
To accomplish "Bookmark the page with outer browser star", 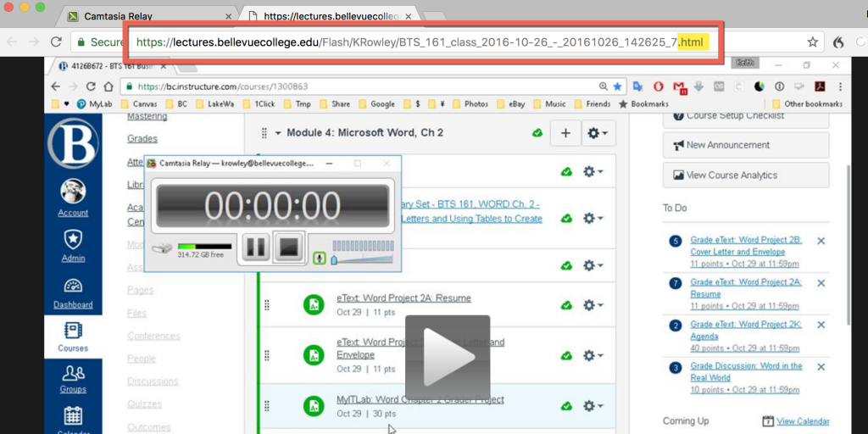I will (x=813, y=42).
